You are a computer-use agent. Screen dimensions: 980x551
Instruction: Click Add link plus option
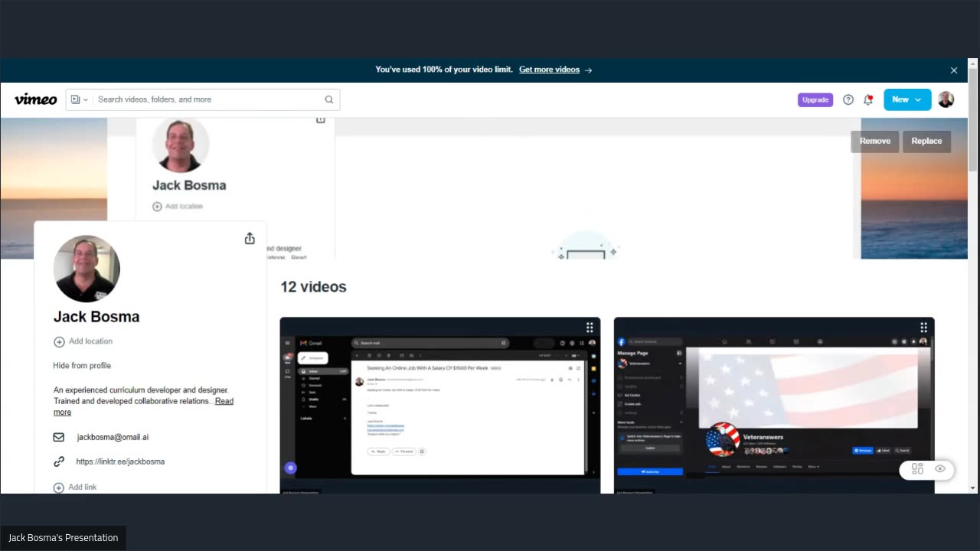point(75,487)
